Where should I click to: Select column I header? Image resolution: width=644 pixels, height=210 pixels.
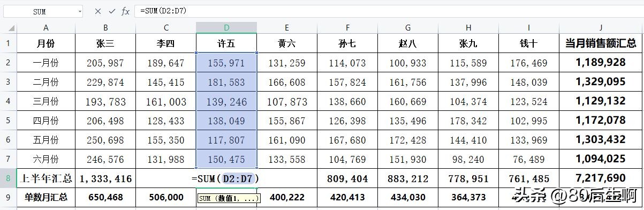coord(529,27)
